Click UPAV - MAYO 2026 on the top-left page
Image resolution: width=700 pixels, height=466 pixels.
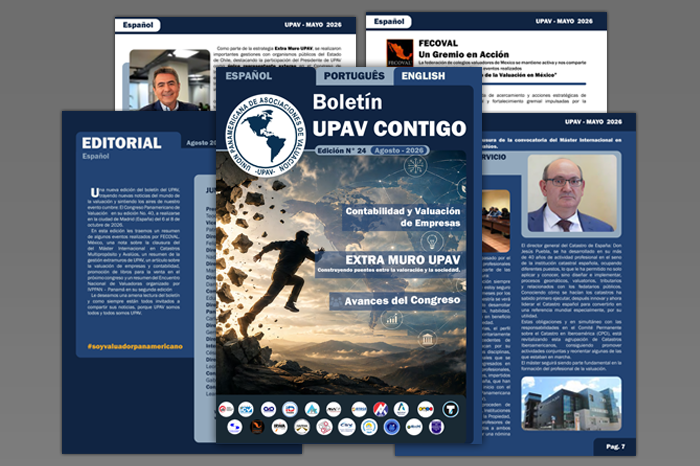point(313,25)
